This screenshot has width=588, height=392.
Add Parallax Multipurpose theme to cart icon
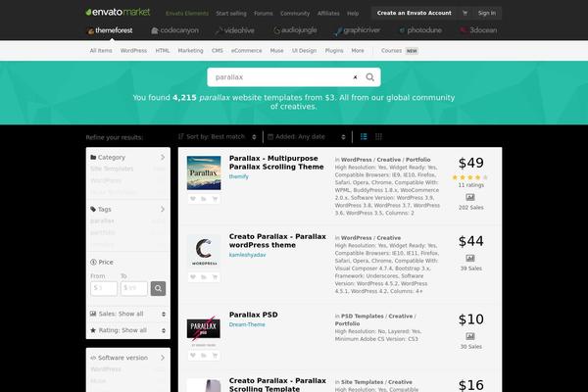pos(215,199)
